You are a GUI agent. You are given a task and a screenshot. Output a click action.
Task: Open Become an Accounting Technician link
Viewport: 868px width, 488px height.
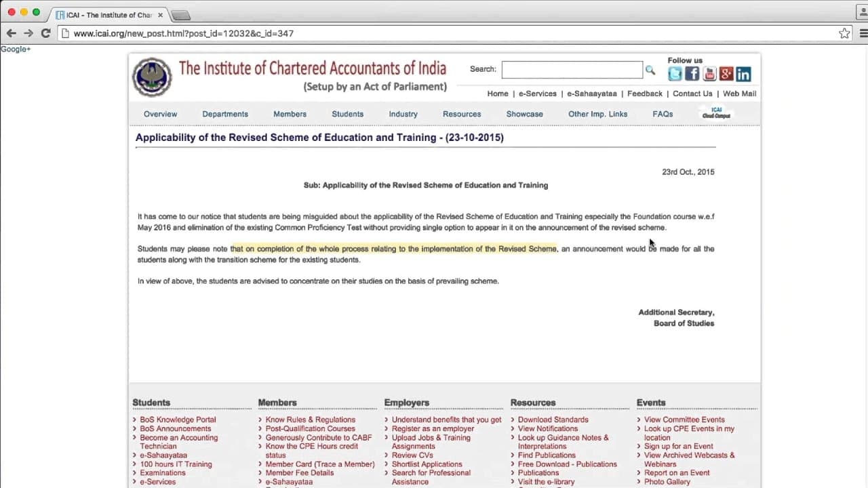click(x=179, y=442)
